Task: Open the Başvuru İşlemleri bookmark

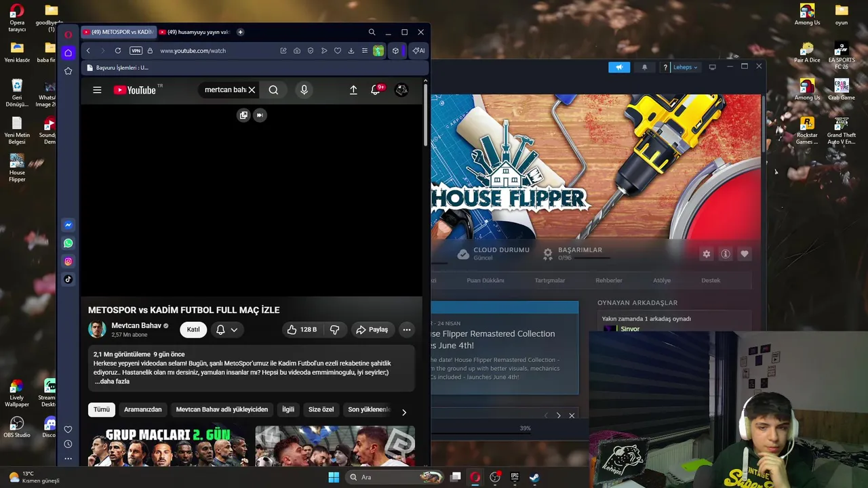Action: (117, 68)
